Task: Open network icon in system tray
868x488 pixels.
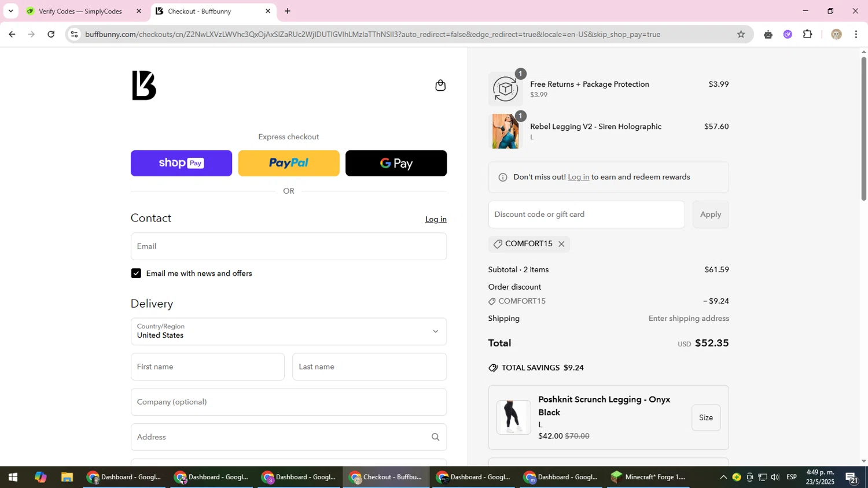Action: click(x=763, y=477)
